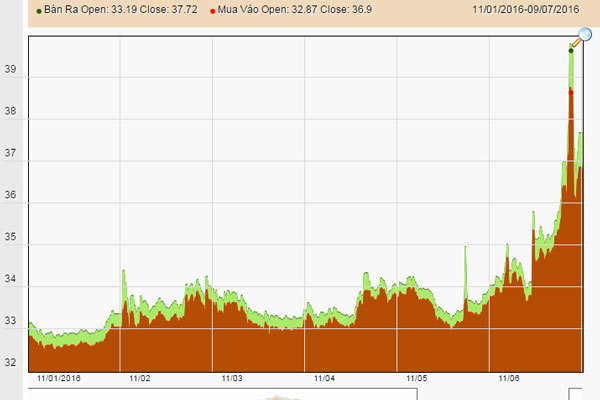The height and width of the screenshot is (400, 600).
Task: Click the 11/06 x-axis label
Action: coord(508,380)
